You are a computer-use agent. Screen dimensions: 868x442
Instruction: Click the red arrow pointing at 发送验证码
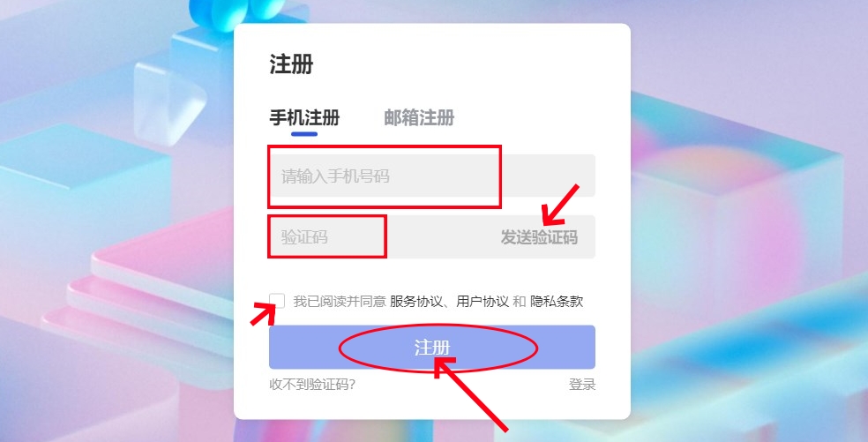[559, 205]
